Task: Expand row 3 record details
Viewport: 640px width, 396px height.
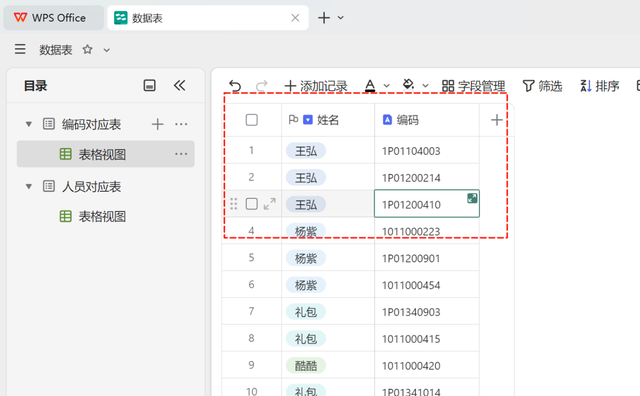Action: coord(269,204)
